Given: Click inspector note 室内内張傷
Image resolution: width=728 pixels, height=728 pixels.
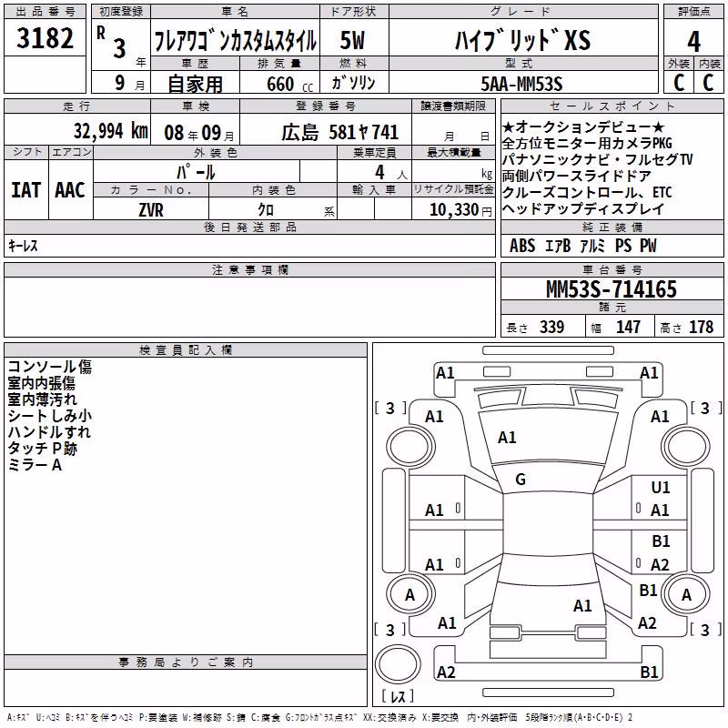Looking at the screenshot, I should (x=41, y=383).
